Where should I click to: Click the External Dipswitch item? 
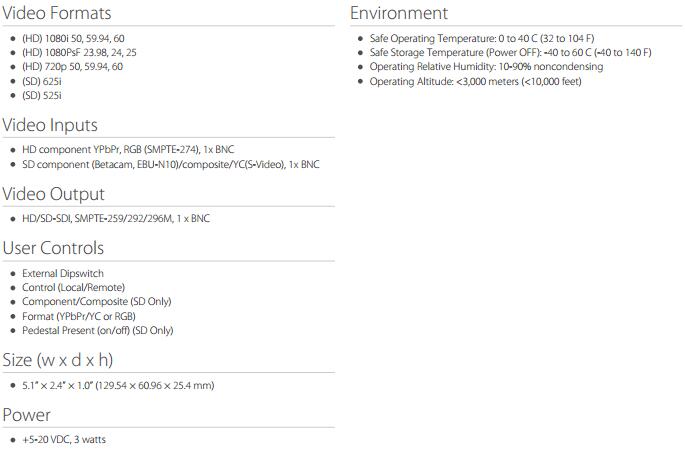63,273
